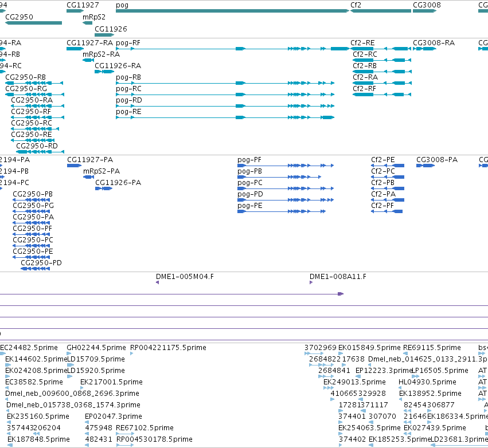Select the CG11927 gene label
The image size is (488, 448).
click(x=83, y=5)
